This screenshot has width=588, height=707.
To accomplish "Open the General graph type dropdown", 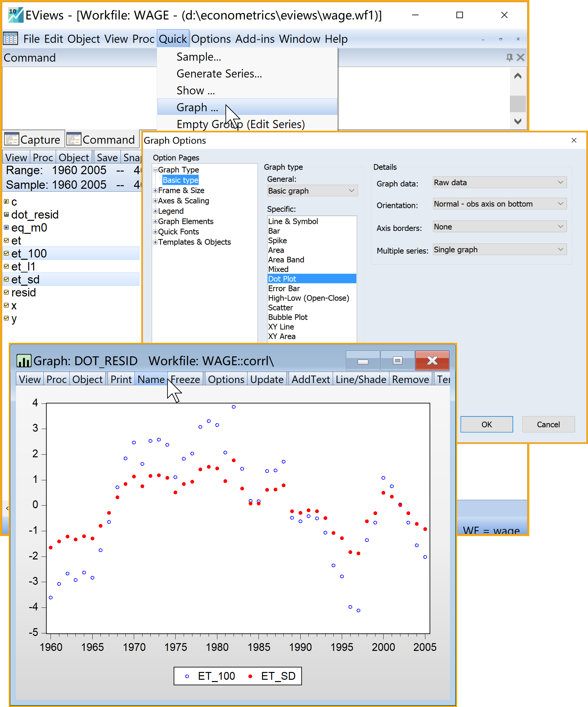I will [312, 191].
